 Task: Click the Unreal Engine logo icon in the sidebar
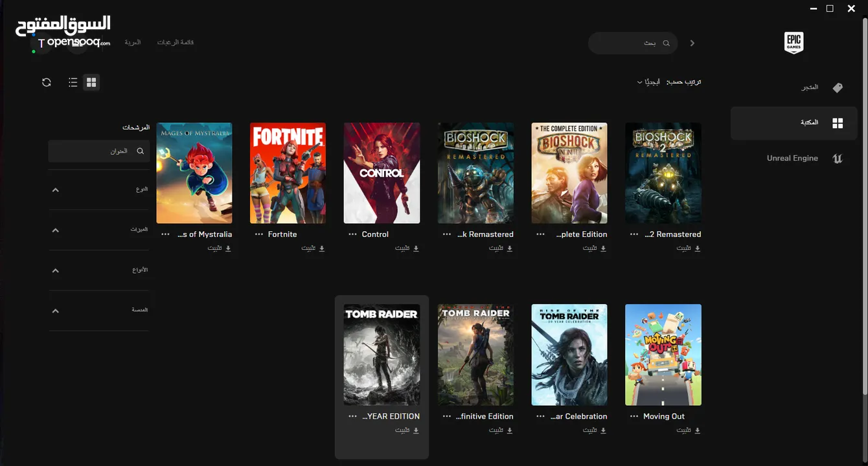[838, 158]
